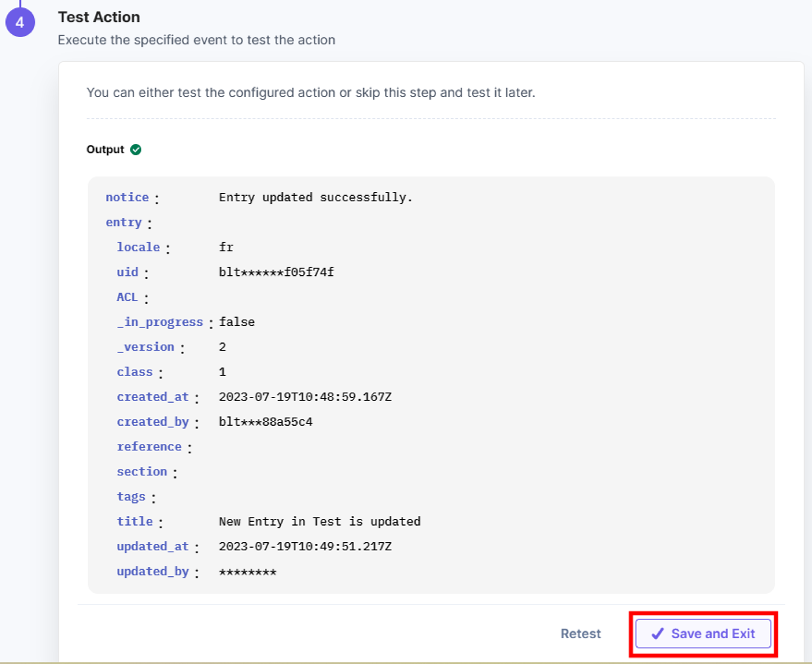Click the 'section' key label
This screenshot has width=812, height=664.
(142, 471)
